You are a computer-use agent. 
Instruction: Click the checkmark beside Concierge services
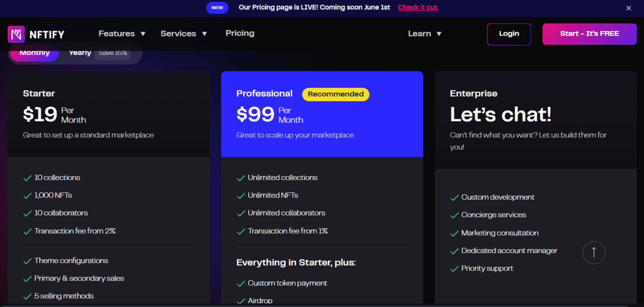point(454,215)
